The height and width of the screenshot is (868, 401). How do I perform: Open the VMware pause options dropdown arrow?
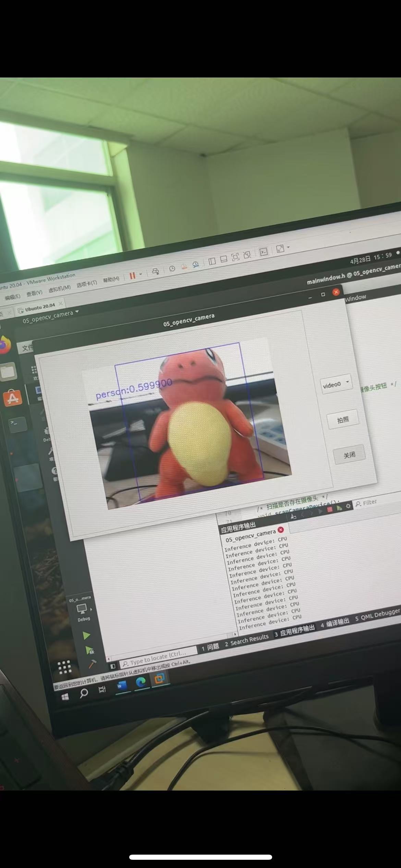(x=141, y=274)
